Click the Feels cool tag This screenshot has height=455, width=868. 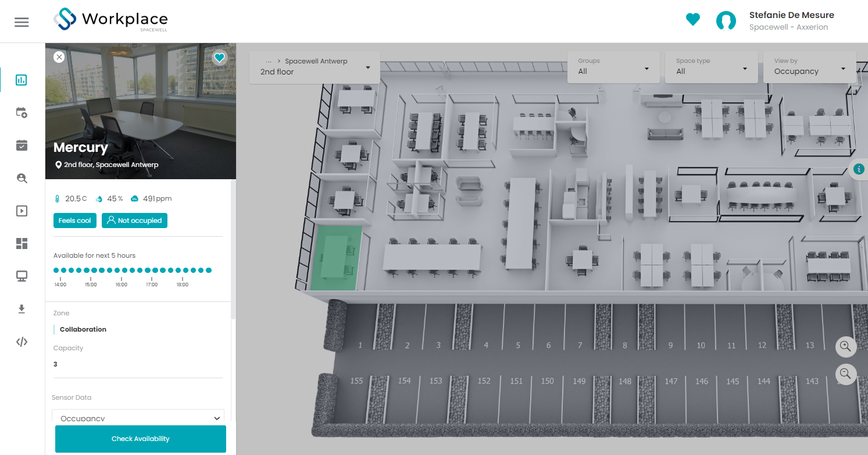click(x=75, y=221)
